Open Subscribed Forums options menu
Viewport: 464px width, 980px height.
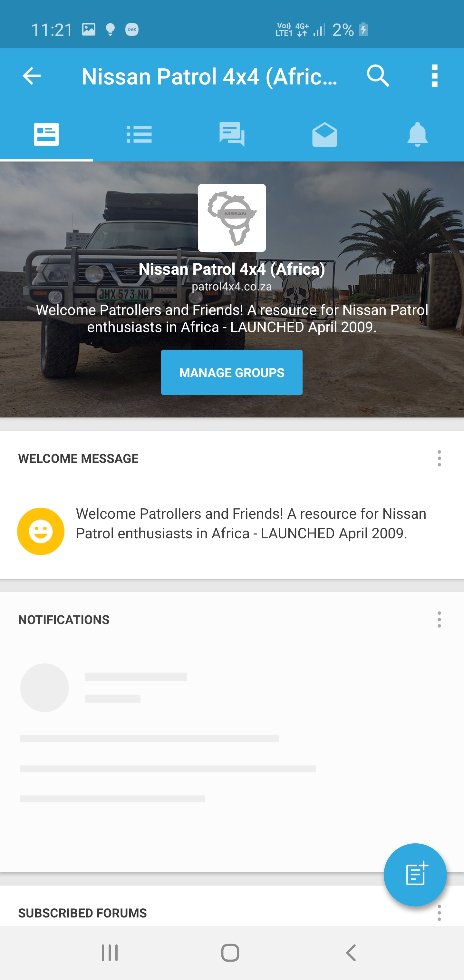click(x=439, y=912)
